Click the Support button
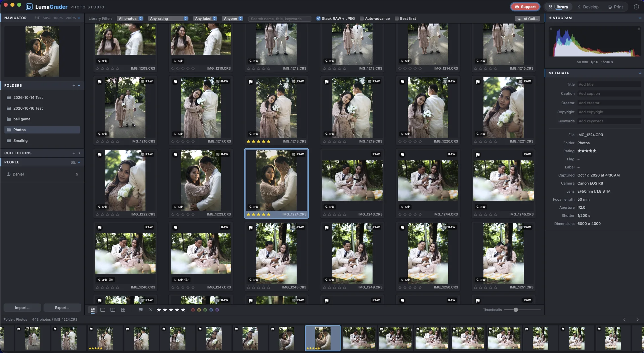The image size is (644, 353). click(x=525, y=7)
